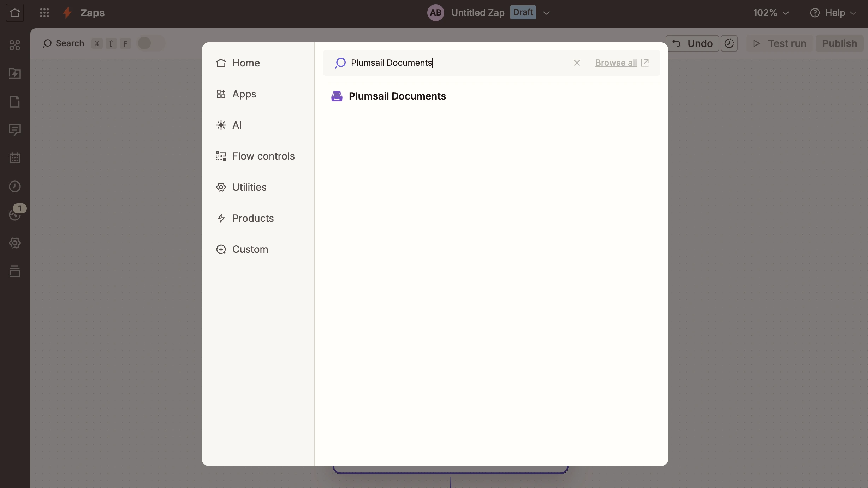Screen dimensions: 868x488
Task: Click the Draft status badge
Action: point(523,12)
